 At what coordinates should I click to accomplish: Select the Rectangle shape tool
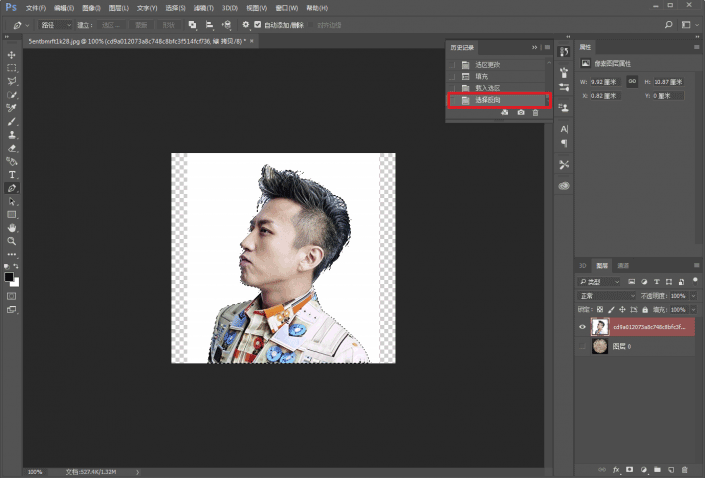pyautogui.click(x=12, y=214)
